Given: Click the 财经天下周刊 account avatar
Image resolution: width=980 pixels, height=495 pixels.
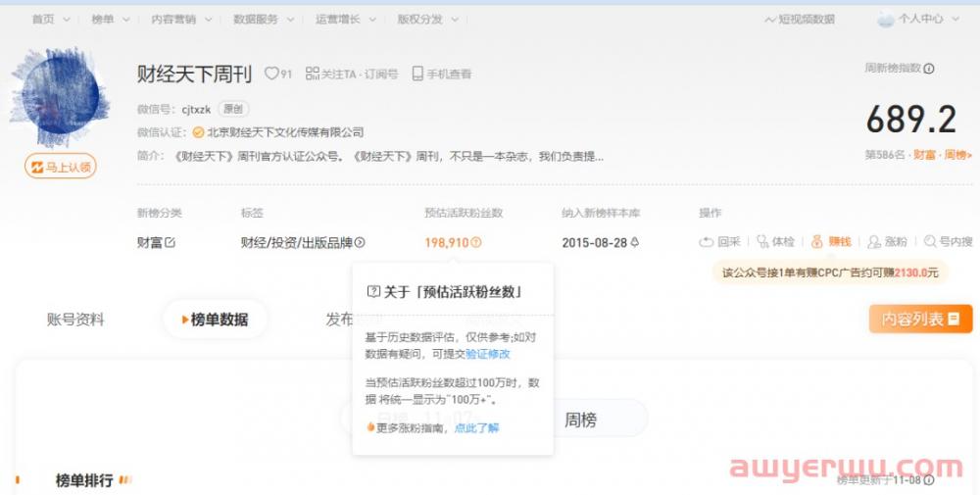Looking at the screenshot, I should [x=60, y=96].
